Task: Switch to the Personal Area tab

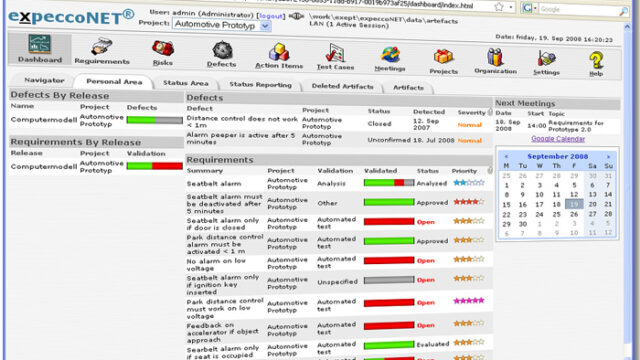Action: 114,82
